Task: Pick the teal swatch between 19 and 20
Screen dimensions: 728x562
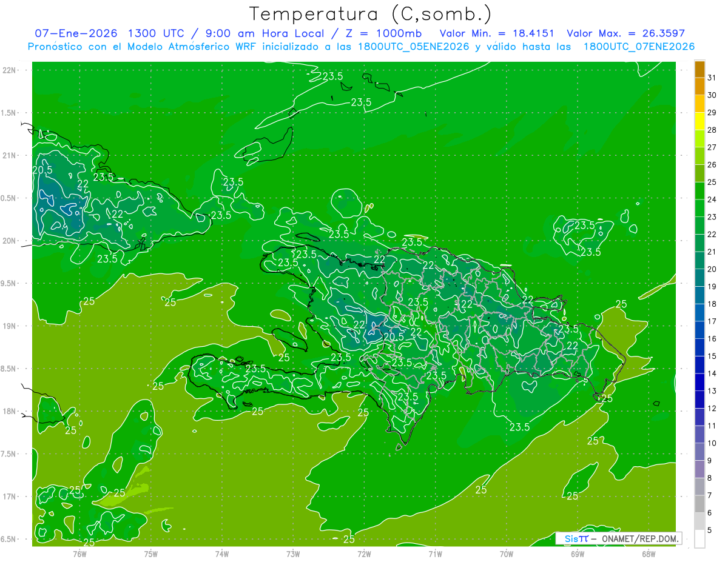Action: point(699,278)
